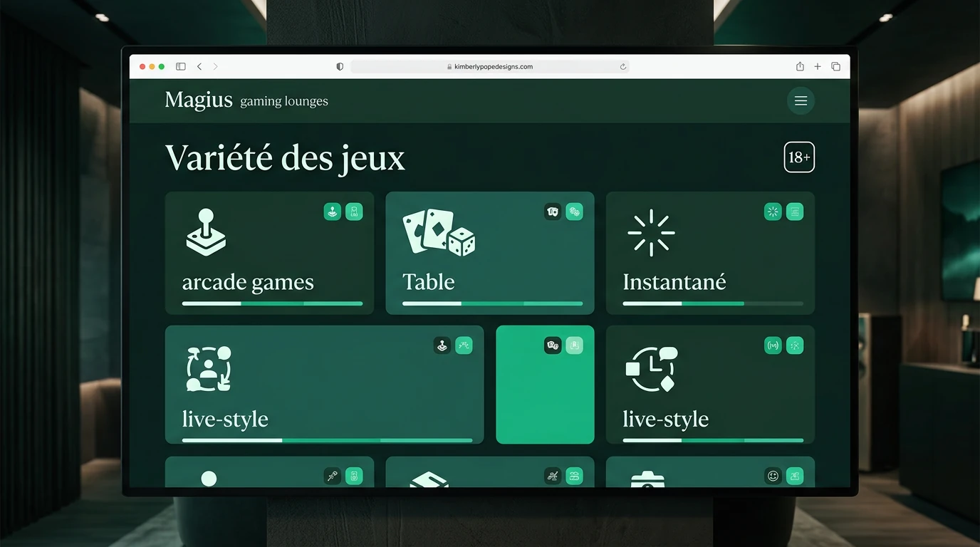Select dark joystick badge on wide live-style card

pos(442,345)
